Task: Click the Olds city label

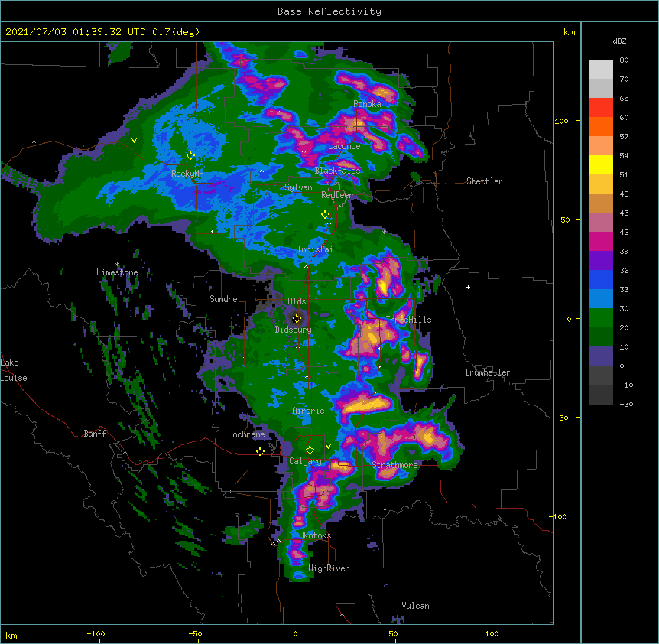Action: (297, 301)
